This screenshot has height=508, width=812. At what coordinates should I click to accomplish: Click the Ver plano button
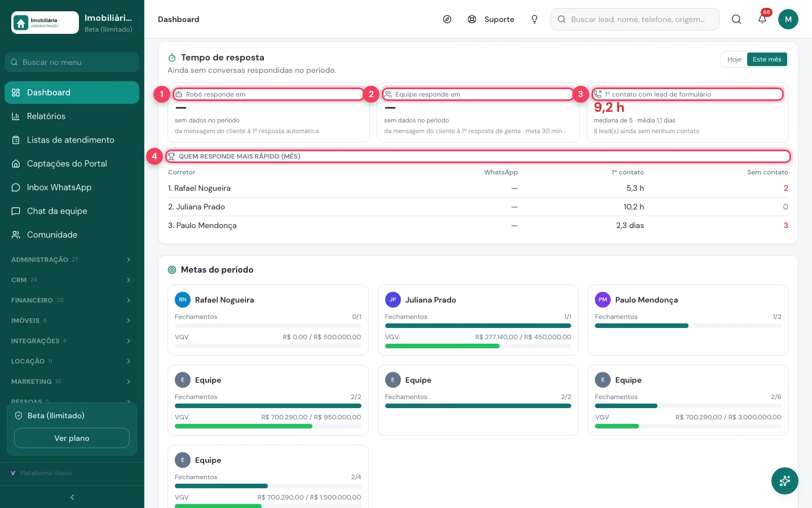pos(72,438)
